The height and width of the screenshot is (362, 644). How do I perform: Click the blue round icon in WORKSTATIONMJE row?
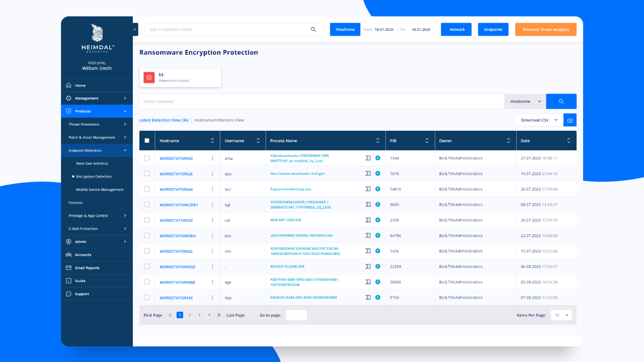tap(377, 282)
